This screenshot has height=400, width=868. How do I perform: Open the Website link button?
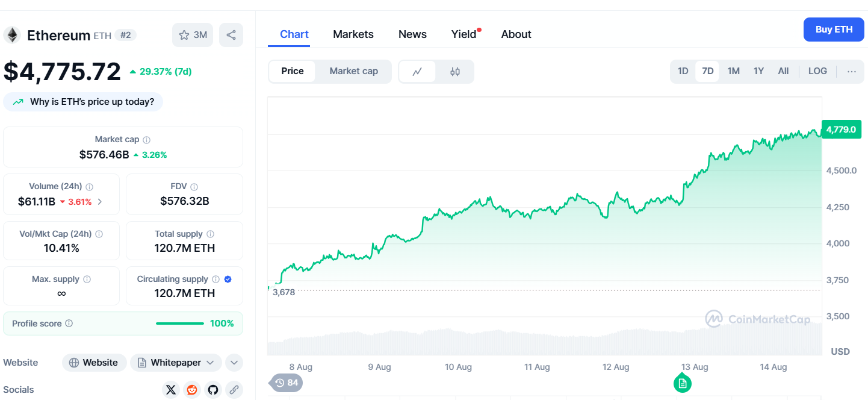95,363
